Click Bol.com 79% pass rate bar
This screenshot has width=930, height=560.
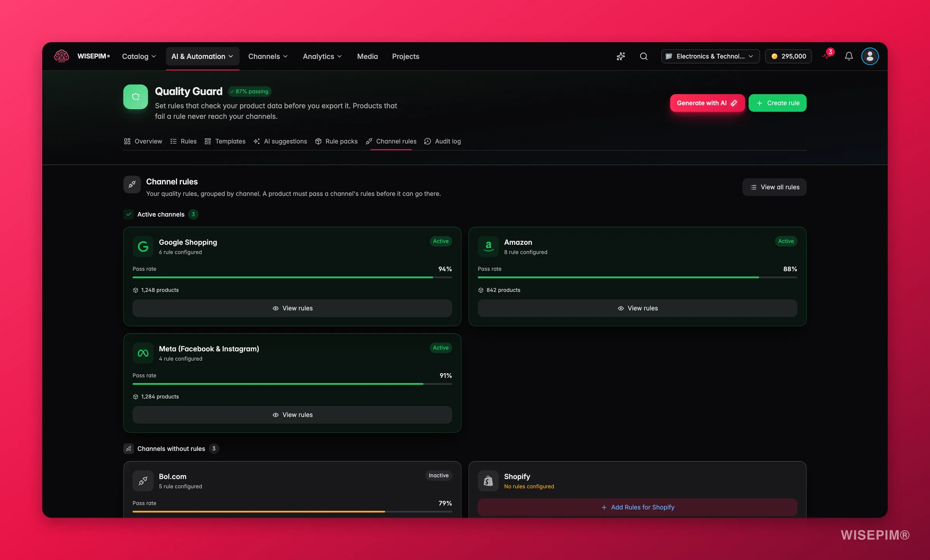coord(292,512)
